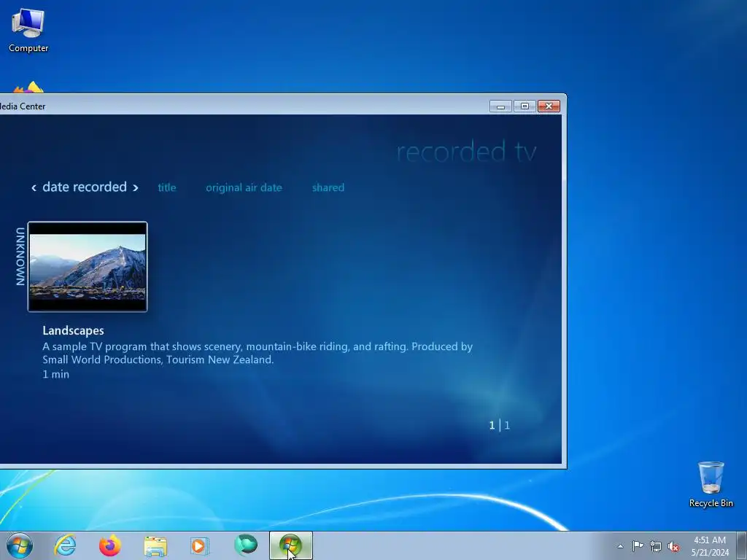Play the Landscapes recording thumbnail
Image resolution: width=747 pixels, height=560 pixels.
(x=88, y=267)
